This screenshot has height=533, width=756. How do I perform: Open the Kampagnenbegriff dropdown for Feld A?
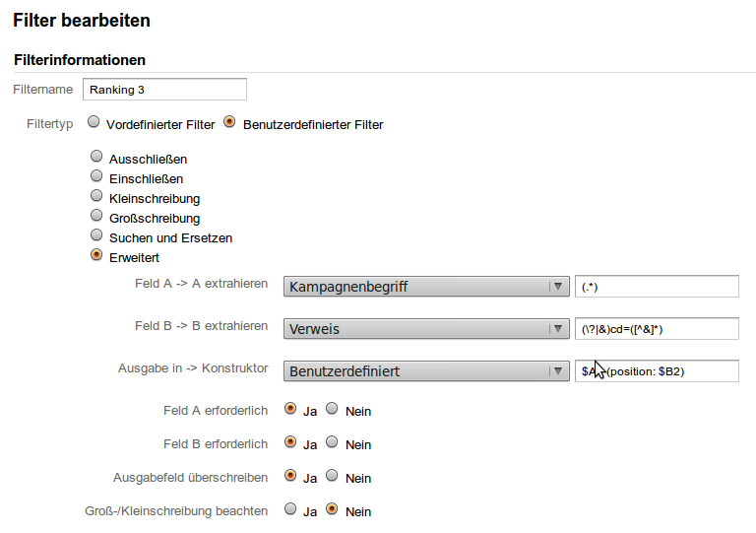(426, 287)
